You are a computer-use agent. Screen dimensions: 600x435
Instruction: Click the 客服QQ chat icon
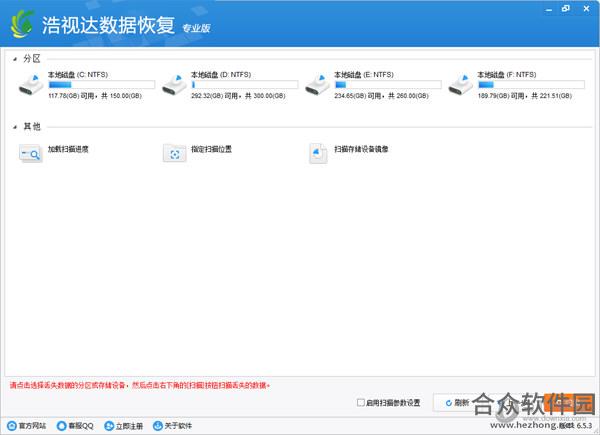(61, 425)
